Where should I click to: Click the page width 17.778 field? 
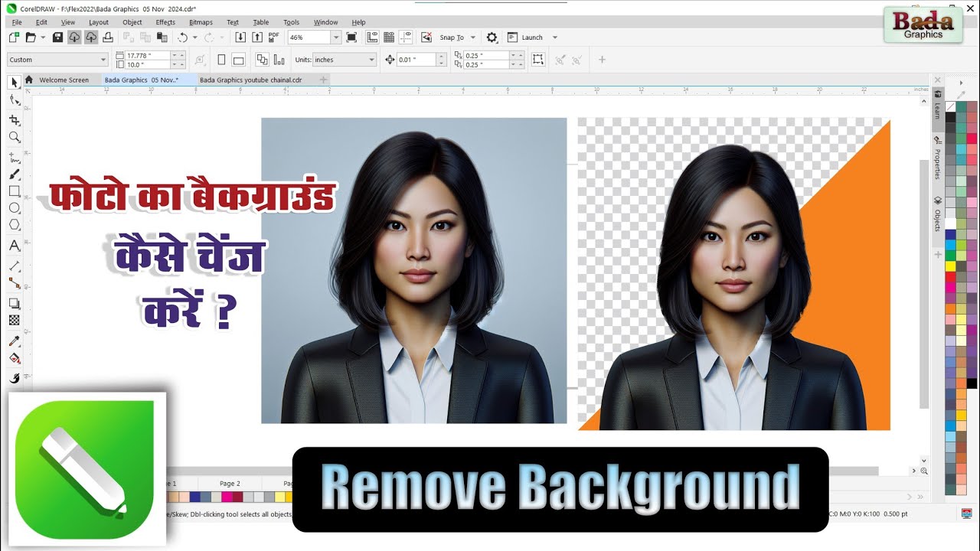(147, 55)
